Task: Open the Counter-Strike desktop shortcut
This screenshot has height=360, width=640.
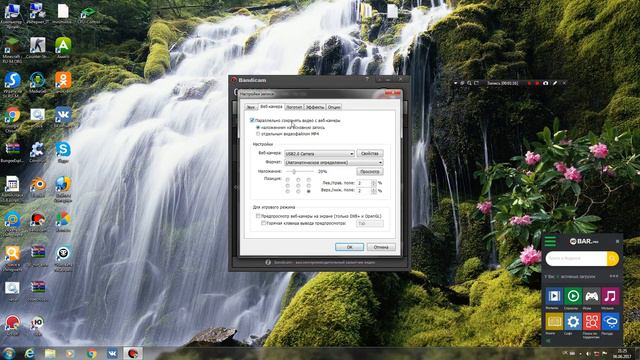Action: pos(37,48)
